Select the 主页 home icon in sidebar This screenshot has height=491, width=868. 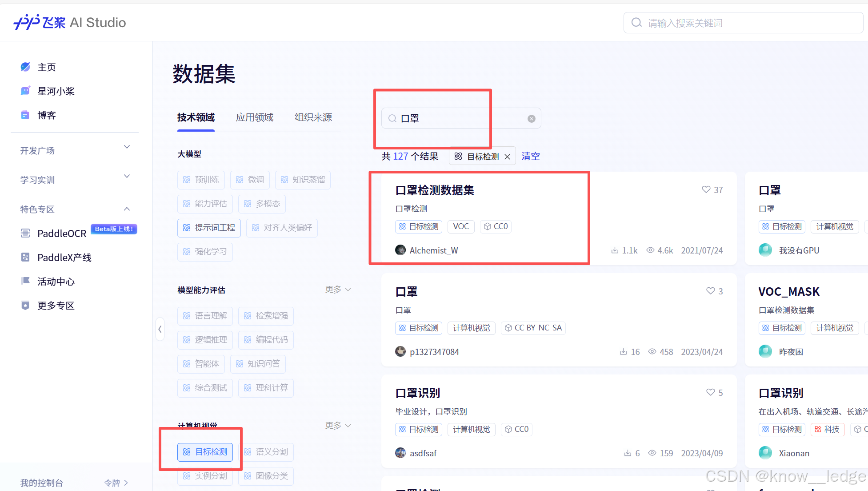click(25, 67)
